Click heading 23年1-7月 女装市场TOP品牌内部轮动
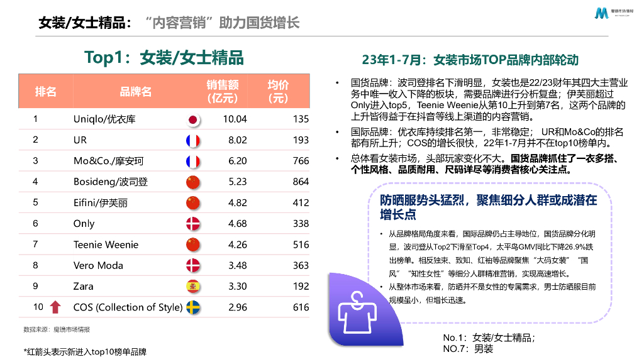 (x=470, y=60)
